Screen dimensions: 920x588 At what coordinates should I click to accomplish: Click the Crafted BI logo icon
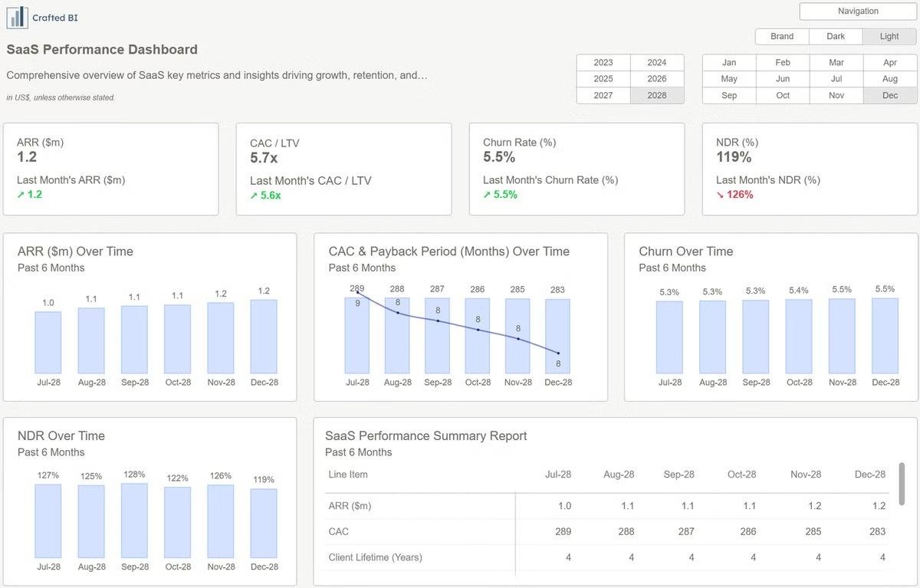pyautogui.click(x=17, y=17)
